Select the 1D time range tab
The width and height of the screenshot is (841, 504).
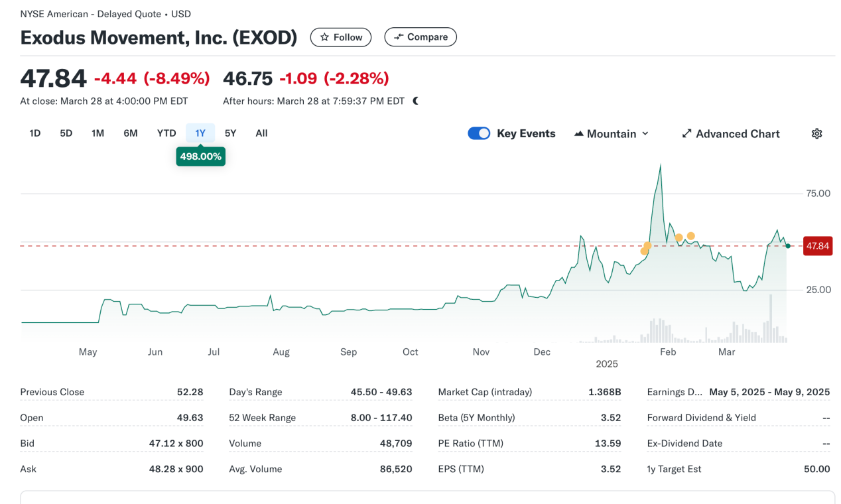pyautogui.click(x=35, y=133)
